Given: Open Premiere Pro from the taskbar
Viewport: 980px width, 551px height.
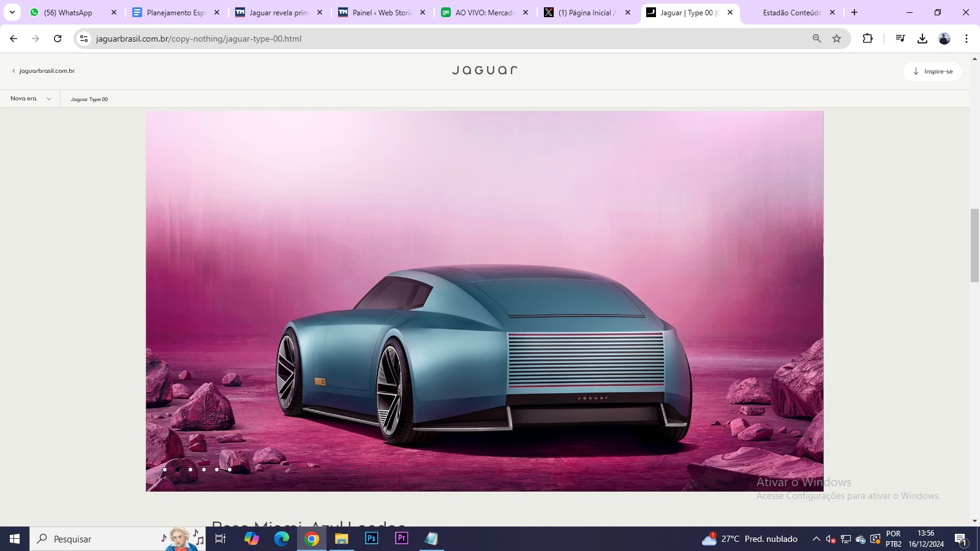Looking at the screenshot, I should [402, 539].
